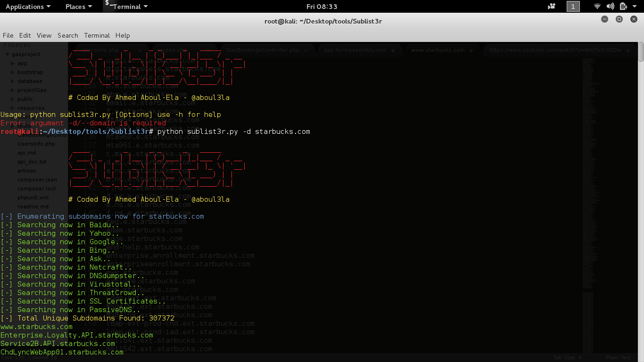
Task: Click the 'Searching now in DNSdumpster..' line
Action: pos(73,276)
